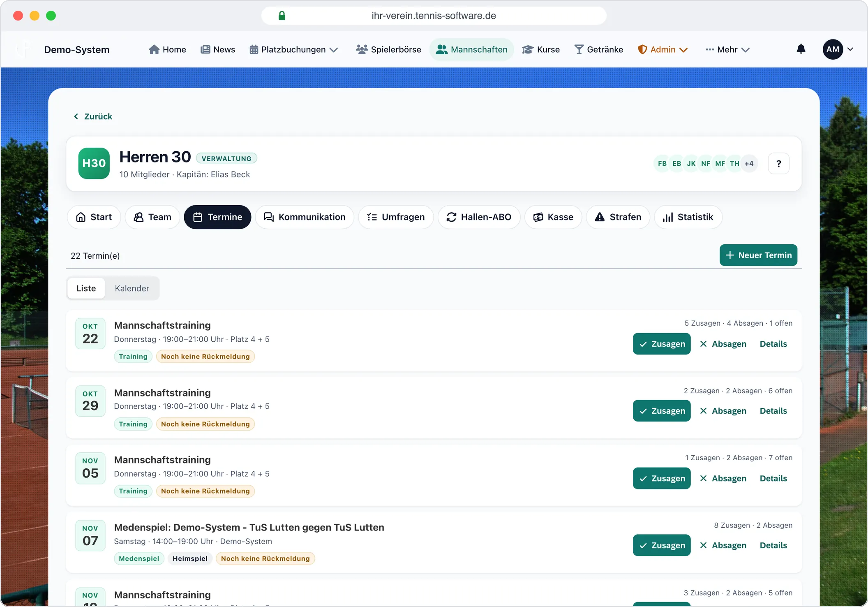Open the Kurse section
The height and width of the screenshot is (607, 868).
coord(541,49)
